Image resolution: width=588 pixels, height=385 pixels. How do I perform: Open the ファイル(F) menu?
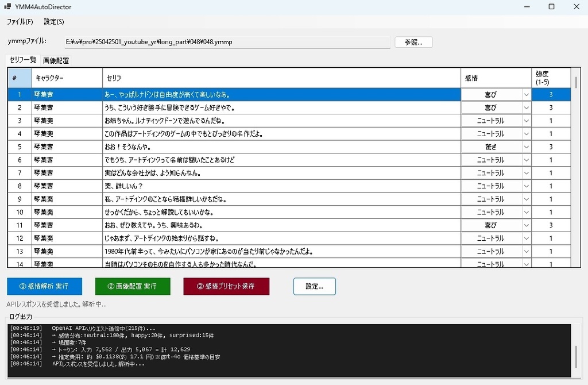[x=20, y=22]
